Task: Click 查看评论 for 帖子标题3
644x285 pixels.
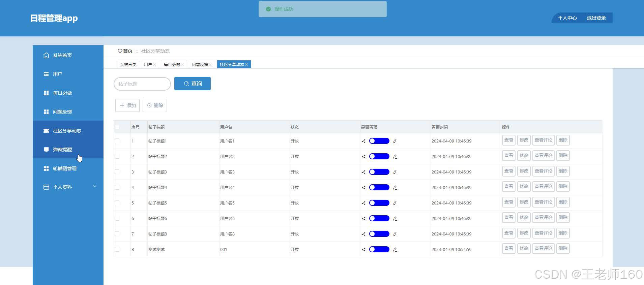Action: pos(544,171)
